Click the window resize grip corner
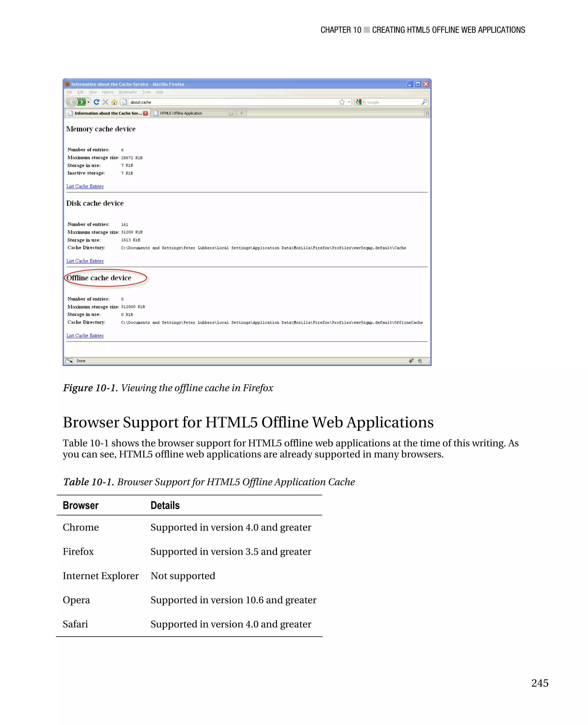This screenshot has width=588, height=725. point(428,362)
